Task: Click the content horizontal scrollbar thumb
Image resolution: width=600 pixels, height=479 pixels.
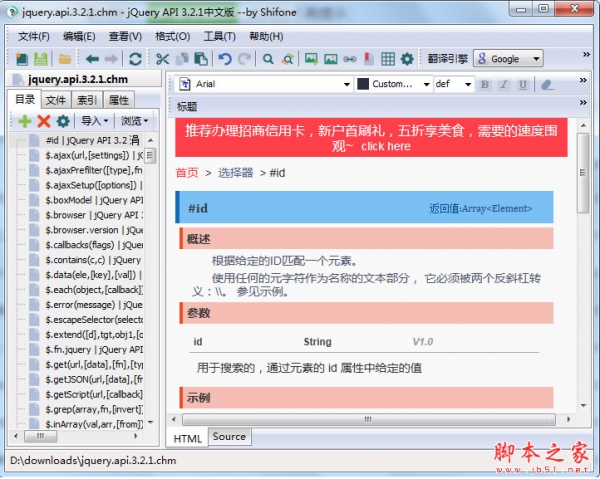Action: click(368, 419)
